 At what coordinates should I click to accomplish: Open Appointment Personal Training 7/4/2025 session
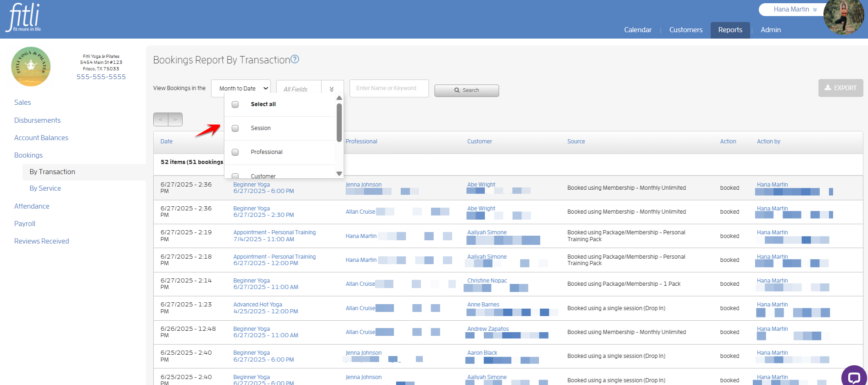274,236
